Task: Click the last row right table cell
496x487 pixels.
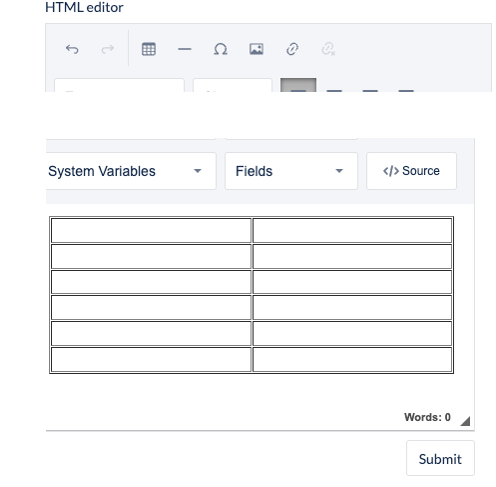Action: point(352,359)
